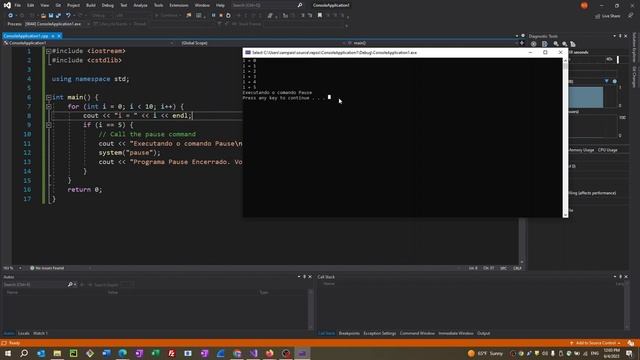Open the File menu
Viewport: 640px width, 360px height.
(x=18, y=5)
